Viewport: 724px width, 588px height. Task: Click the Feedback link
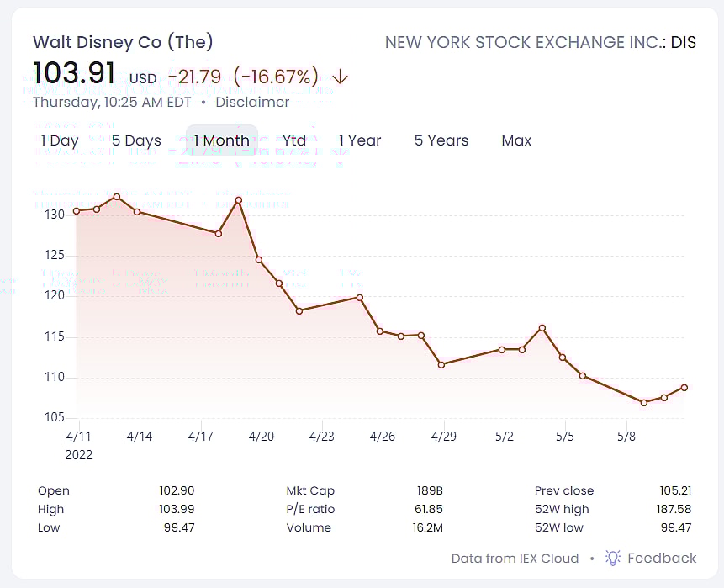point(662,558)
